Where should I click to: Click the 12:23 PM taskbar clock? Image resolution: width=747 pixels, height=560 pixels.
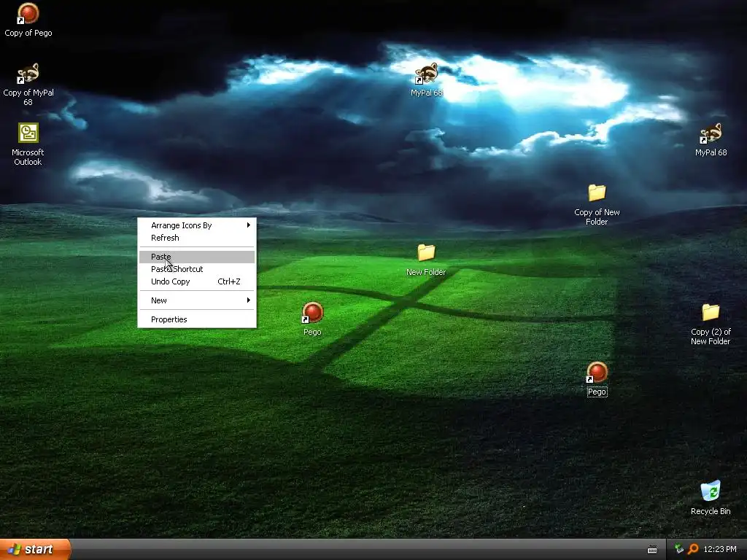coord(720,549)
